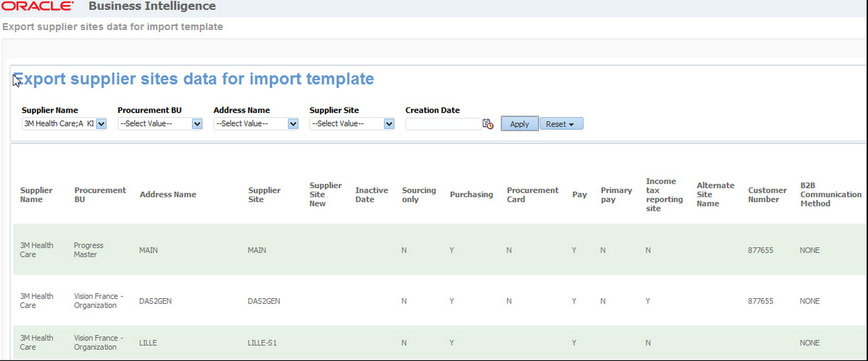Click the Apply button
The image size is (868, 361).
coord(519,124)
